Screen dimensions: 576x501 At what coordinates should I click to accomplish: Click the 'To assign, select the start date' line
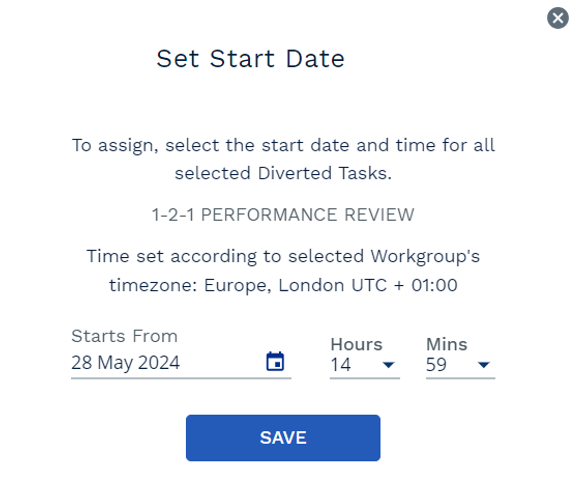pyautogui.click(x=283, y=145)
